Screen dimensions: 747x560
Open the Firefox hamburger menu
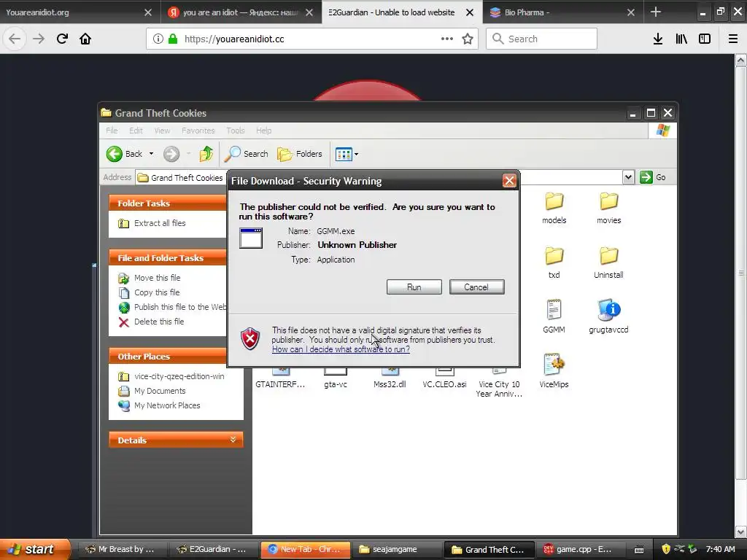pos(733,39)
